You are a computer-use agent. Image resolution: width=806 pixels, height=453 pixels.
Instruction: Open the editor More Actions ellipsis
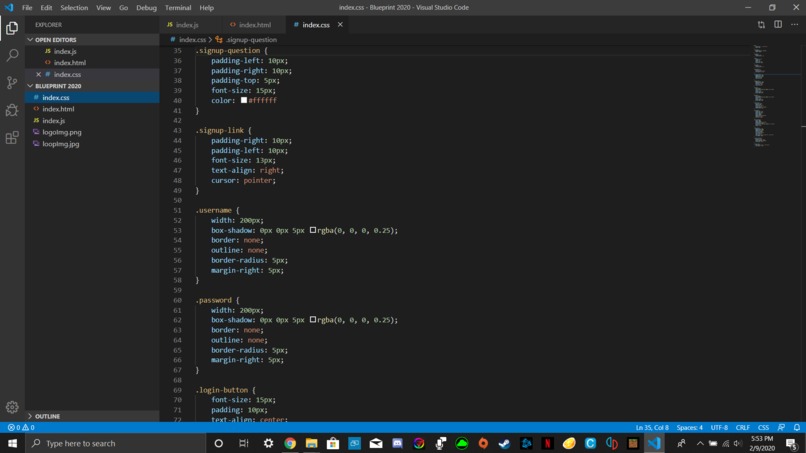click(x=795, y=25)
